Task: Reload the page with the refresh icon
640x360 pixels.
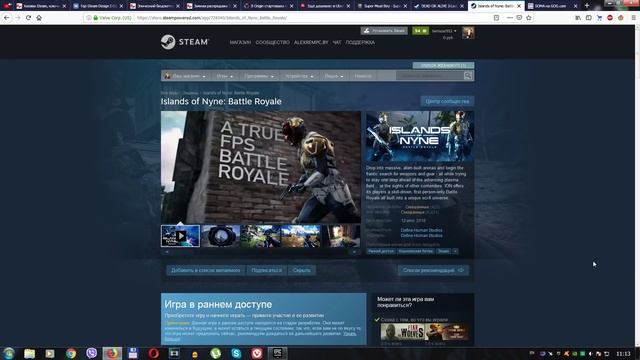Action: (28, 18)
